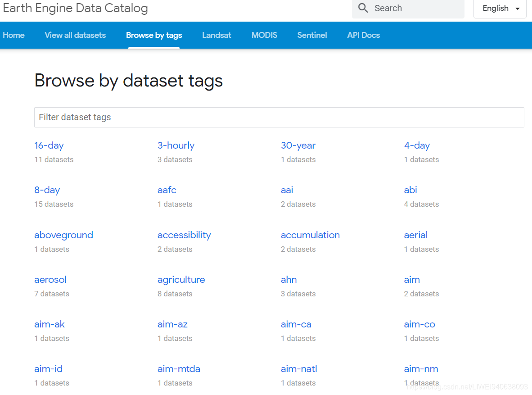Open the aim-natl tag
Viewport: 532px width, 395px height.
(x=299, y=368)
